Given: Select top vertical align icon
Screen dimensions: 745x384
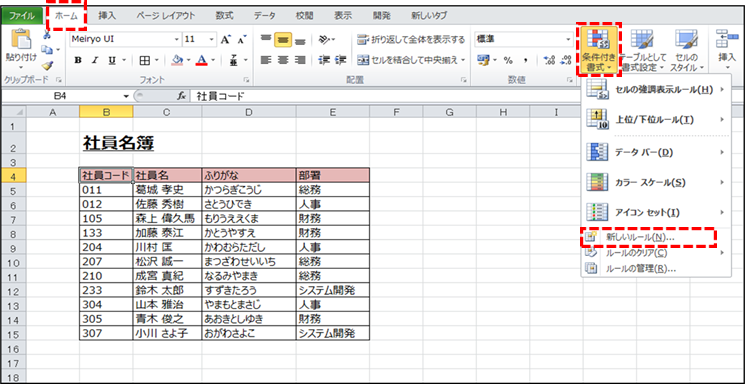Looking at the screenshot, I should (266, 39).
